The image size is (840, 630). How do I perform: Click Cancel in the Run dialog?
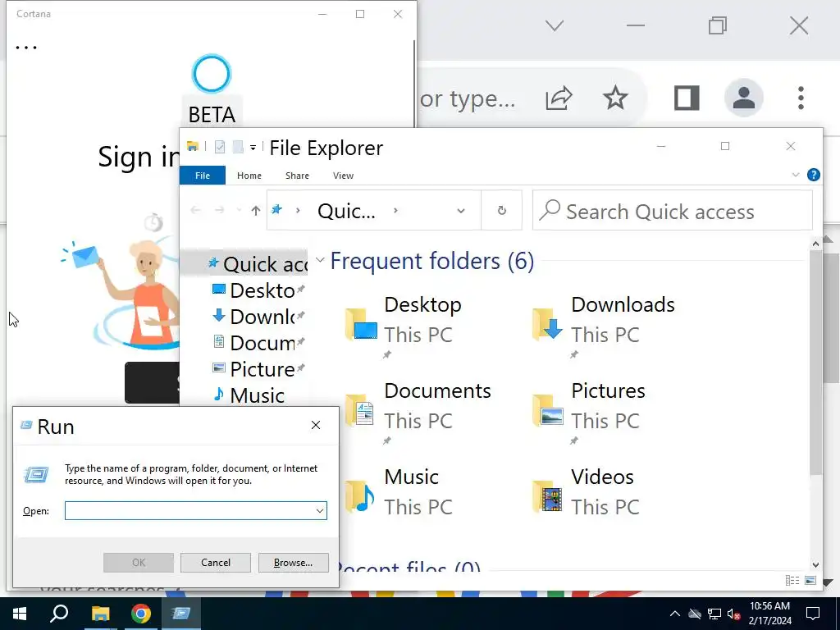coord(216,563)
